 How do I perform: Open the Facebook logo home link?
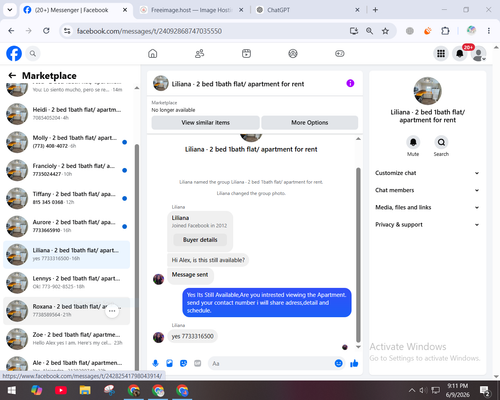[14, 53]
